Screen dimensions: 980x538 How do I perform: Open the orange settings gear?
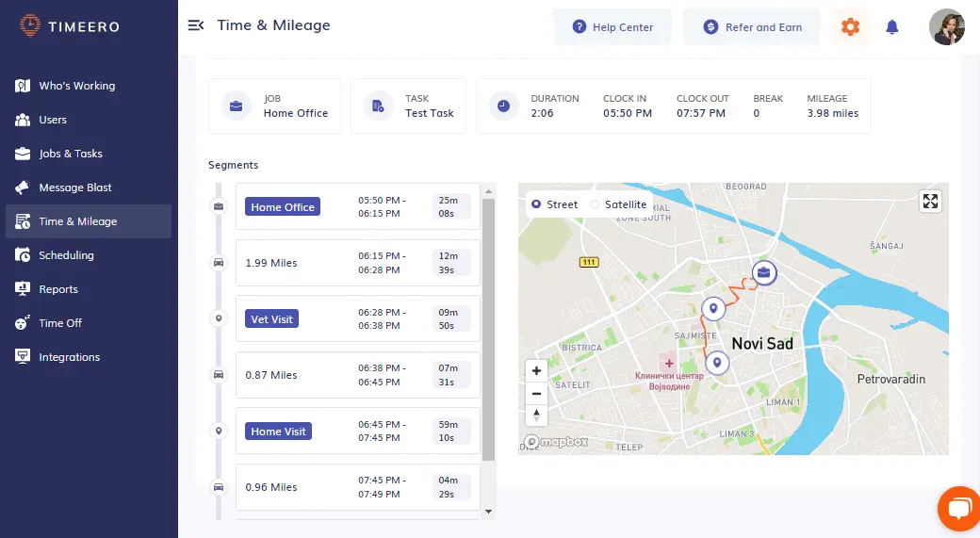pos(850,27)
